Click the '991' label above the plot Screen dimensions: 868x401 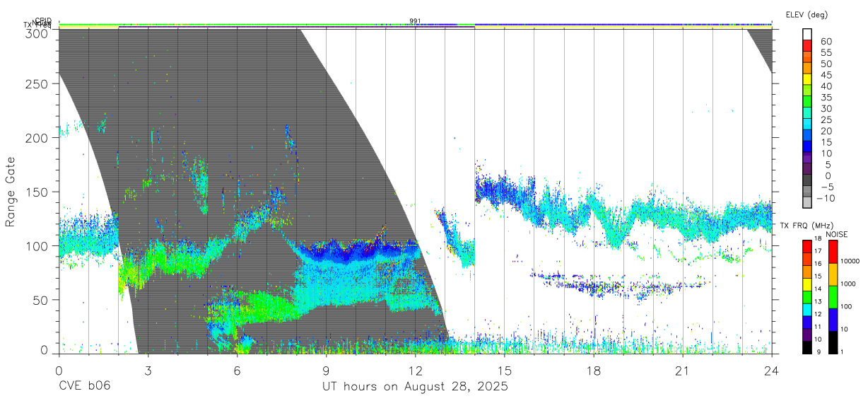(416, 21)
